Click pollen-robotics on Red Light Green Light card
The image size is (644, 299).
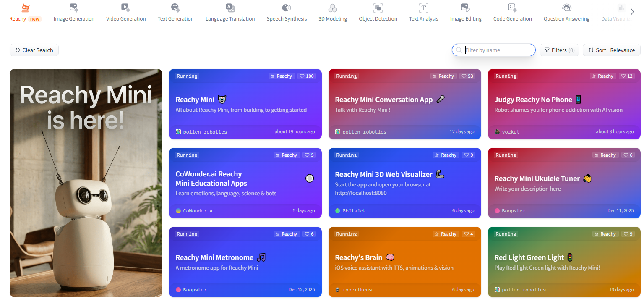(x=524, y=290)
